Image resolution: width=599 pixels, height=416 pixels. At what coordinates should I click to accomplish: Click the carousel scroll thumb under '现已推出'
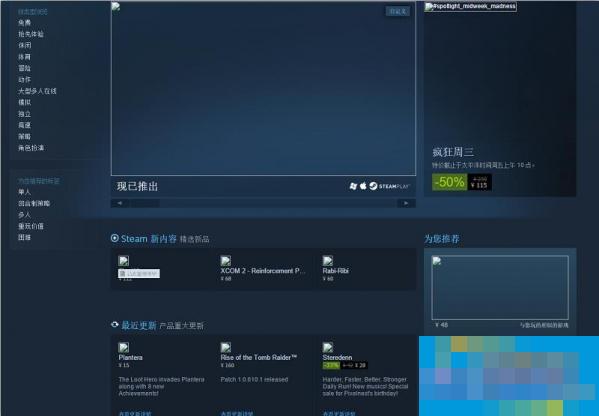(145, 203)
